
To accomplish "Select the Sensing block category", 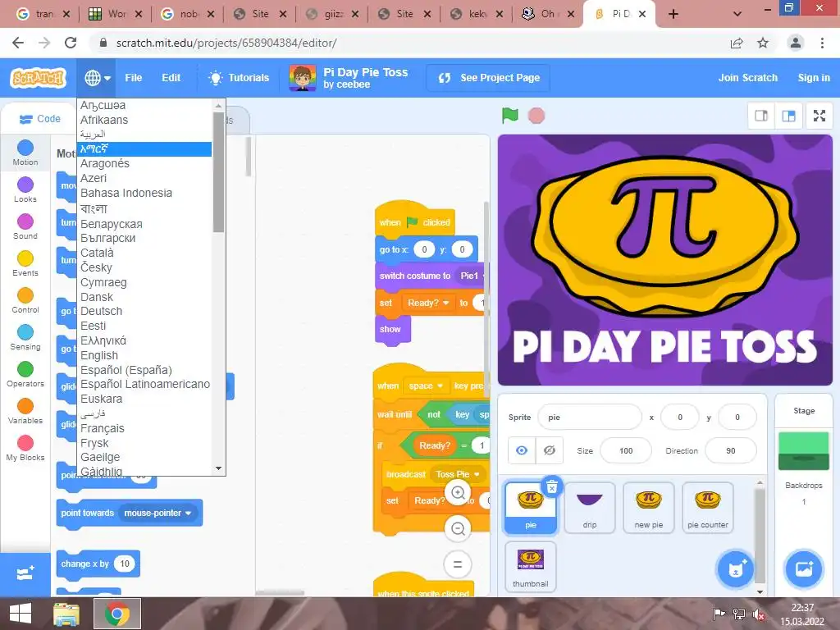I will click(25, 337).
